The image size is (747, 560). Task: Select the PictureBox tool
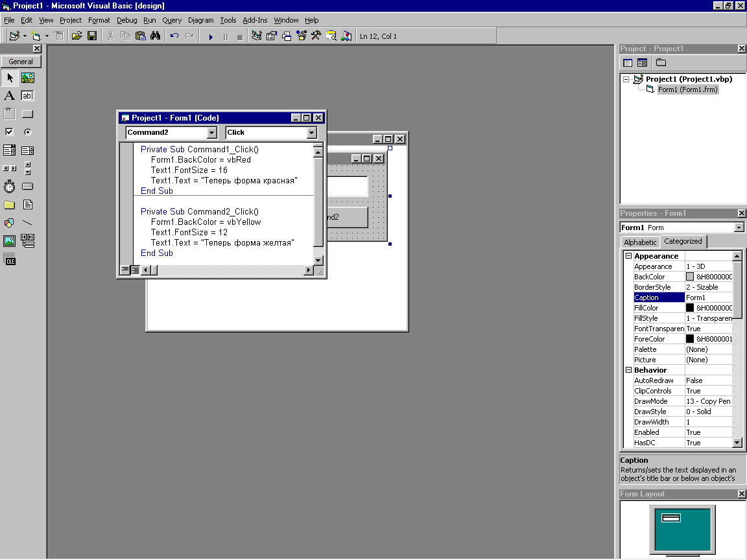point(28,78)
